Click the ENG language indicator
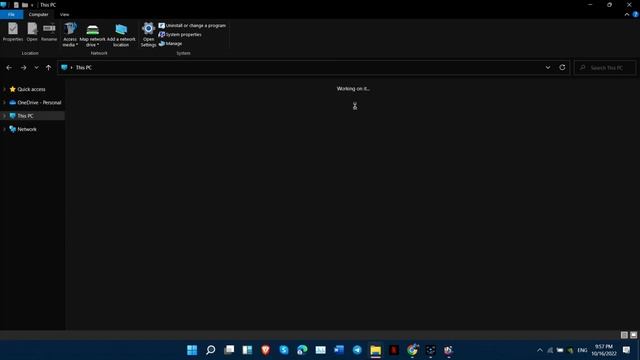The image size is (640, 360). 582,350
